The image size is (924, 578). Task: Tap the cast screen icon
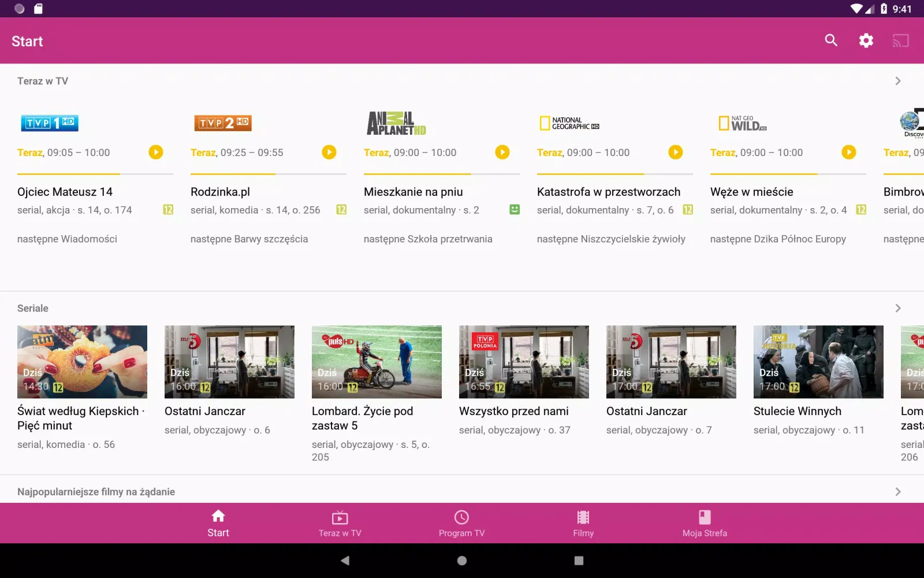pyautogui.click(x=901, y=40)
